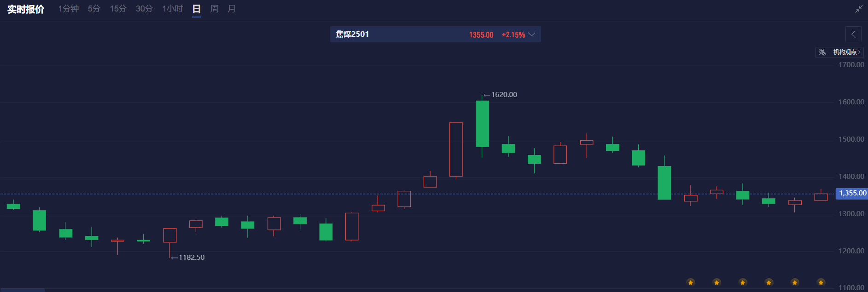Click the second star event marker

click(717, 282)
